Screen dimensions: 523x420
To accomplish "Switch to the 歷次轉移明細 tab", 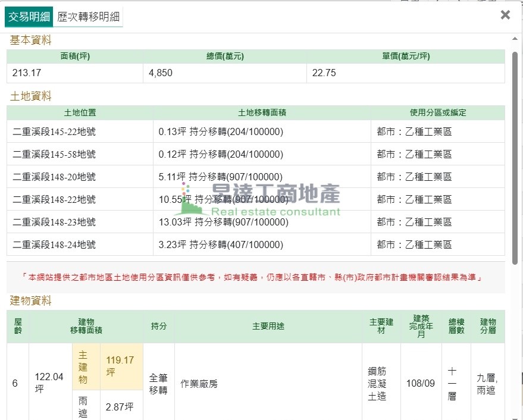I will click(88, 17).
